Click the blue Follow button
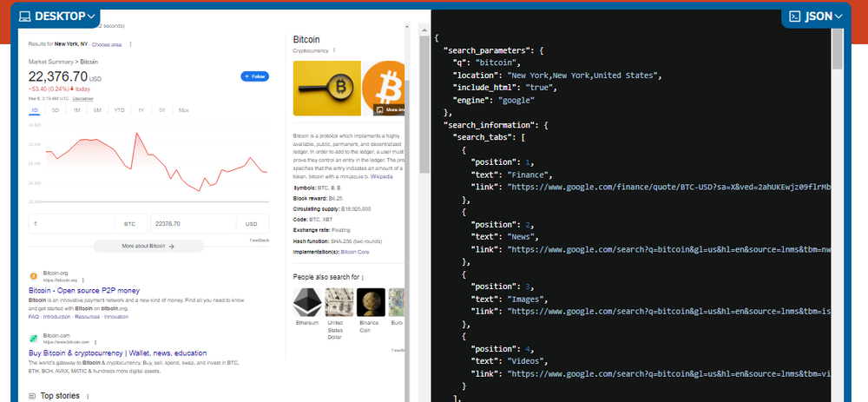Screen dimensions: 868x402 [254, 76]
